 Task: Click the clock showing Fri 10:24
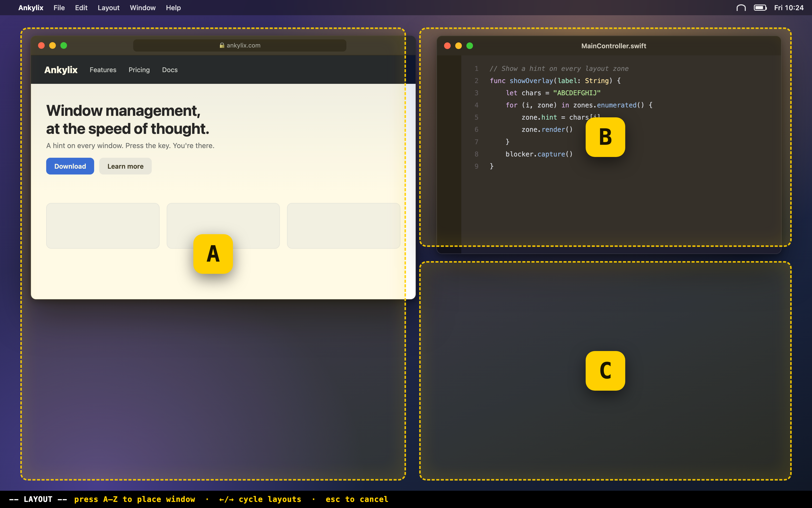point(789,8)
